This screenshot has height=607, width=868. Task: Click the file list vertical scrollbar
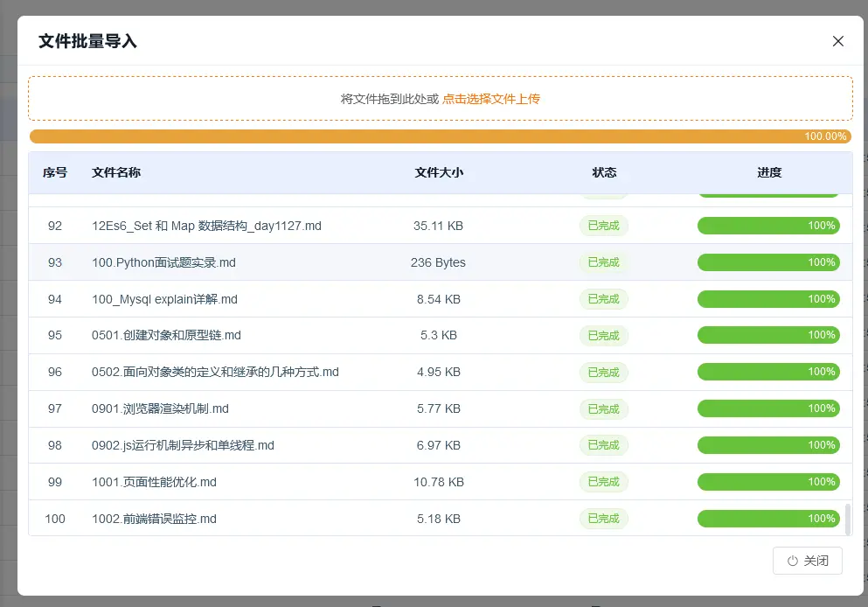click(x=847, y=519)
